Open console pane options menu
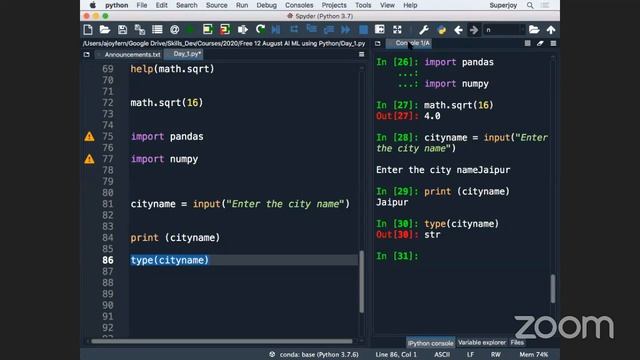 (553, 43)
